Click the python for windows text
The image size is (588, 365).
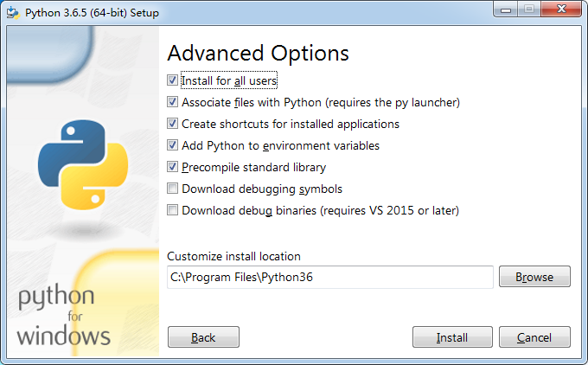point(63,316)
